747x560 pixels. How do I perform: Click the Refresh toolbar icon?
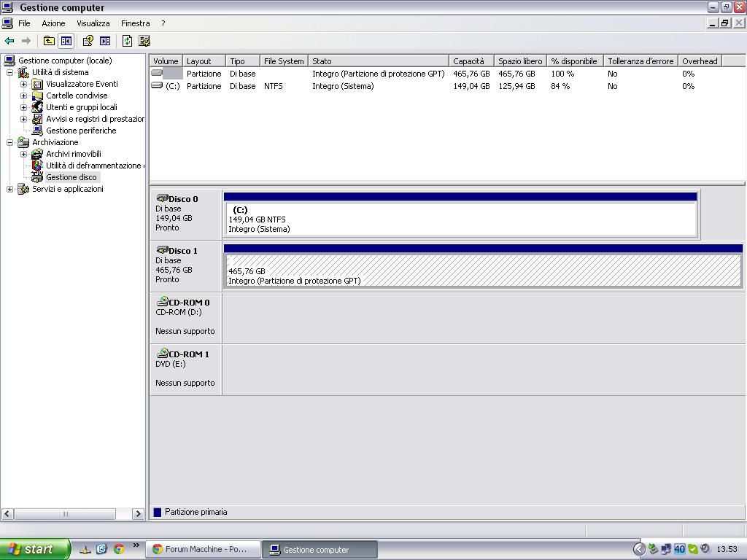coord(127,41)
